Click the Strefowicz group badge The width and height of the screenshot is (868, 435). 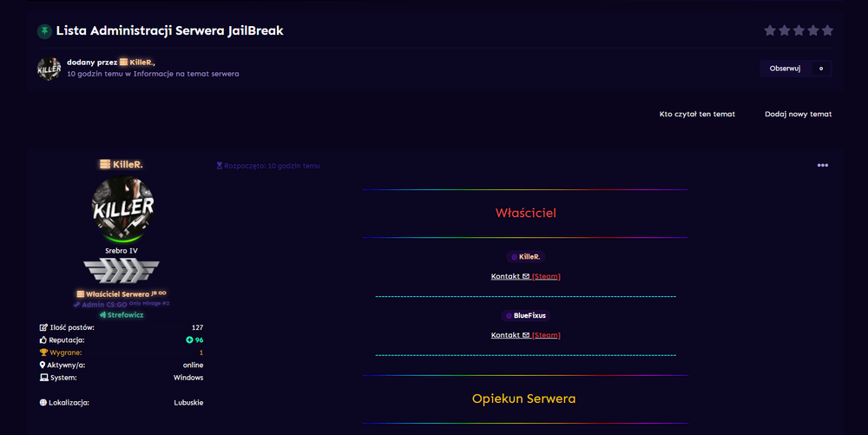(122, 315)
